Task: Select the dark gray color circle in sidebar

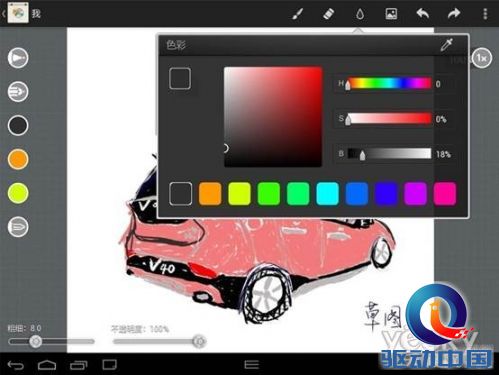Action: click(18, 125)
